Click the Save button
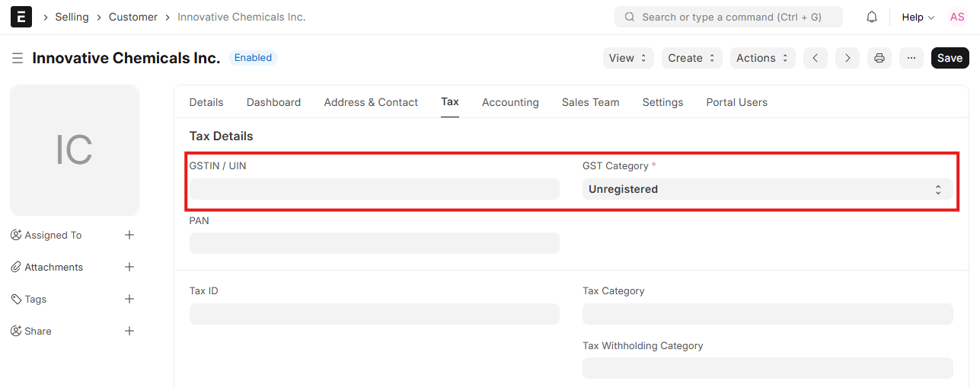This screenshot has width=980, height=388. click(950, 58)
